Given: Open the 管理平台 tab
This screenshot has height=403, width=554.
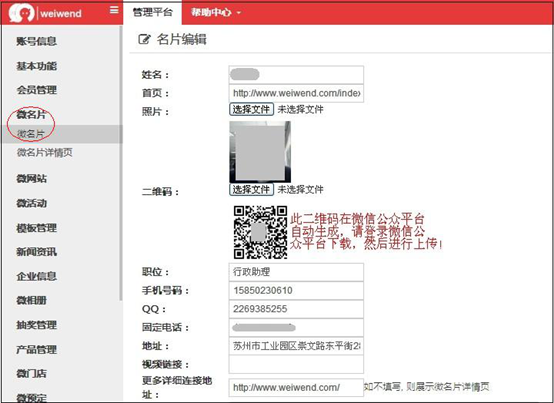Looking at the screenshot, I should tap(153, 13).
